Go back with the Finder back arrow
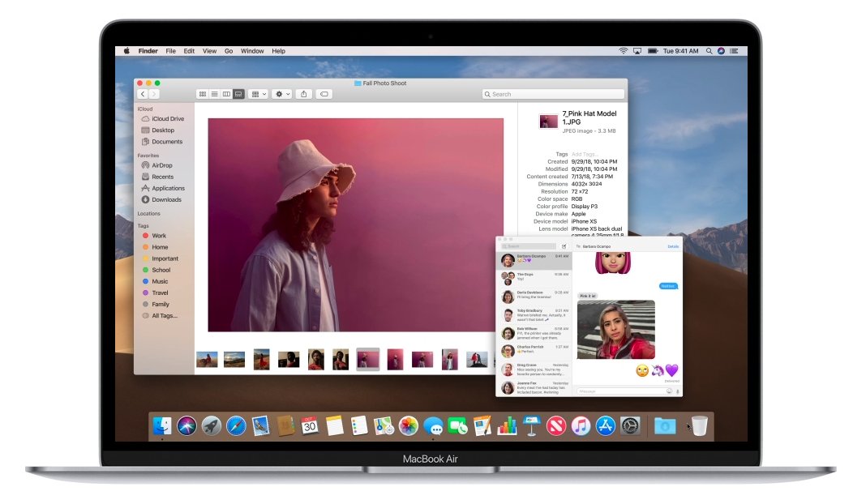The height and width of the screenshot is (504, 853). 143,94
